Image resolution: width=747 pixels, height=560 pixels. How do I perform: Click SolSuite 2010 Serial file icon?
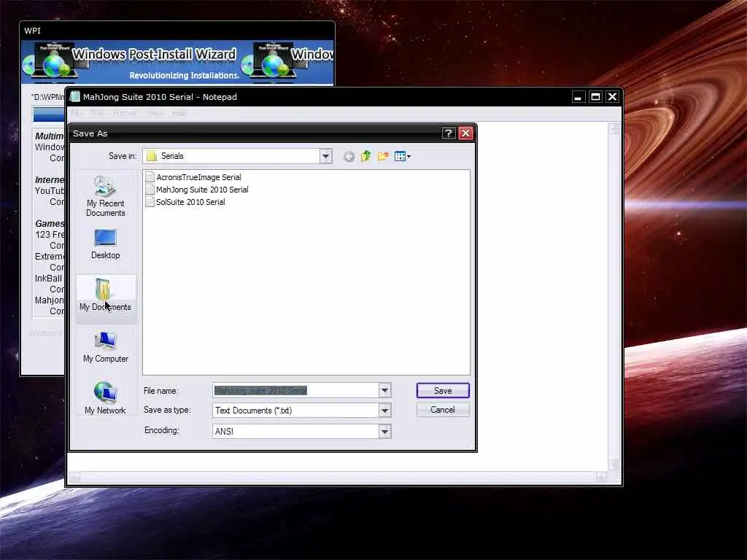tap(150, 202)
